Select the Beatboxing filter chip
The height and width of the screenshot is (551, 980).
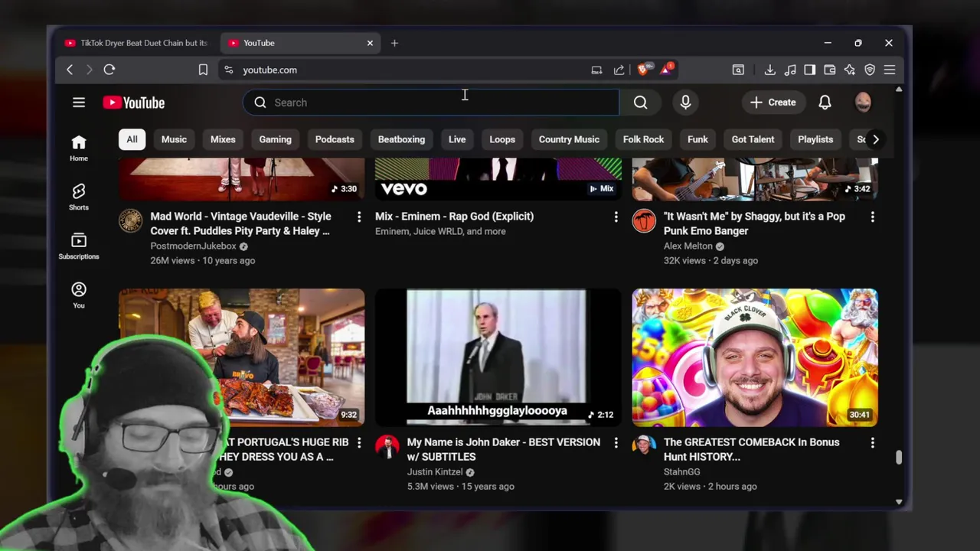pos(401,139)
